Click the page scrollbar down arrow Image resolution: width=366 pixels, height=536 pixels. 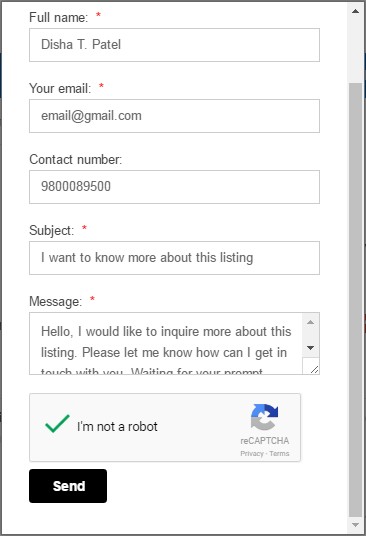355,525
